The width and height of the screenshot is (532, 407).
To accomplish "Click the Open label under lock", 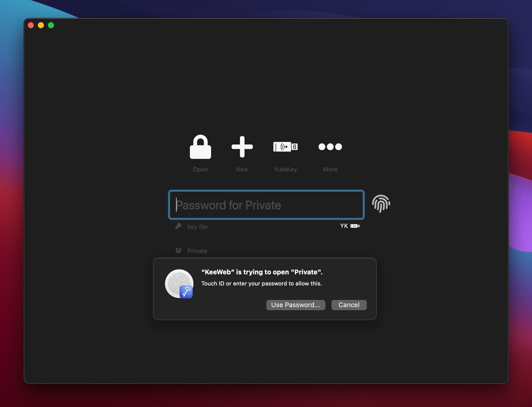I will 200,169.
